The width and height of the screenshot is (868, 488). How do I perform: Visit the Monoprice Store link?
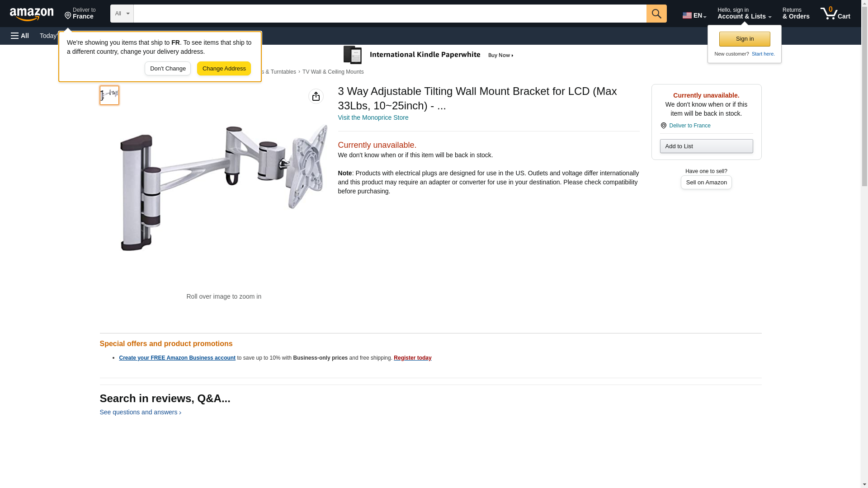click(x=373, y=117)
